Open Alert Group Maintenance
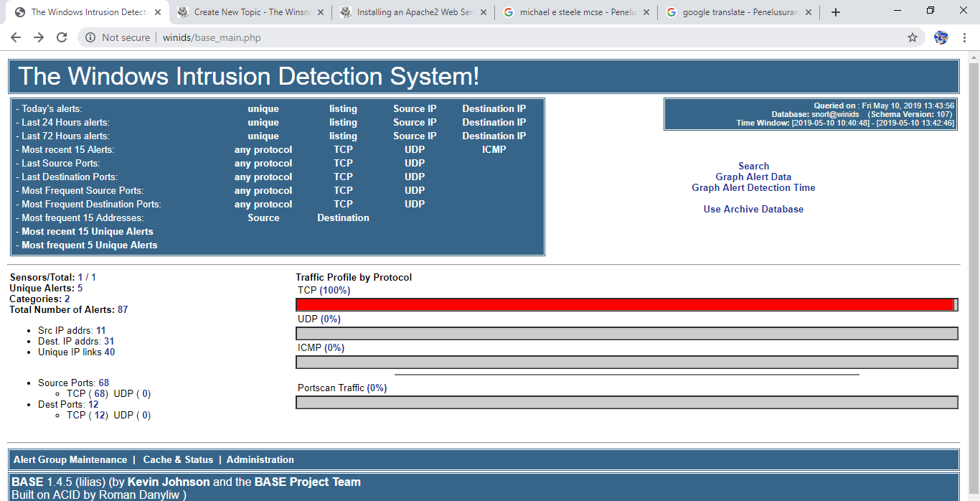This screenshot has width=980, height=501. [x=70, y=459]
